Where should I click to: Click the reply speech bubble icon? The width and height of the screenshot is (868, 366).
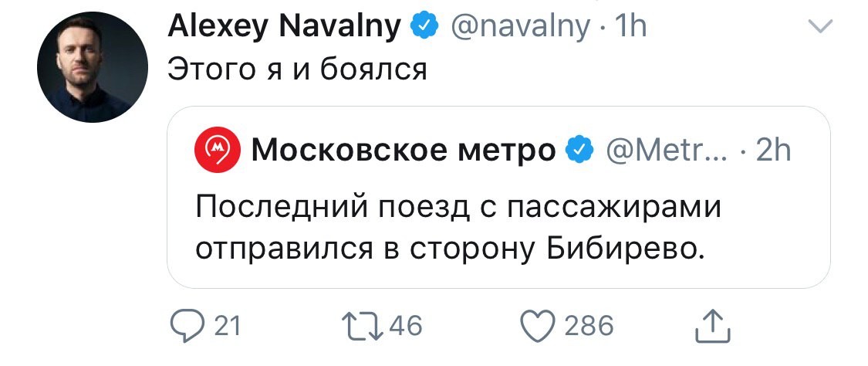[x=186, y=326]
